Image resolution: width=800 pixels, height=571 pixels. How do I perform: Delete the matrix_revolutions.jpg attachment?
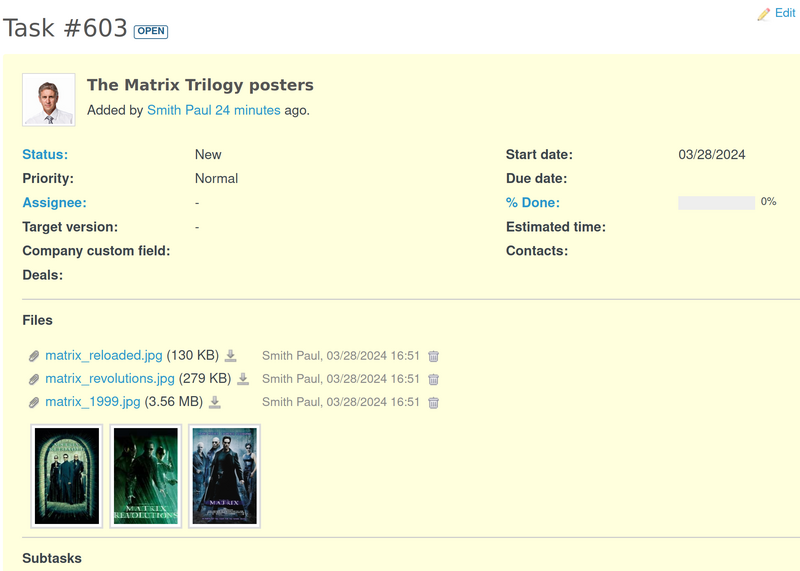pyautogui.click(x=433, y=380)
